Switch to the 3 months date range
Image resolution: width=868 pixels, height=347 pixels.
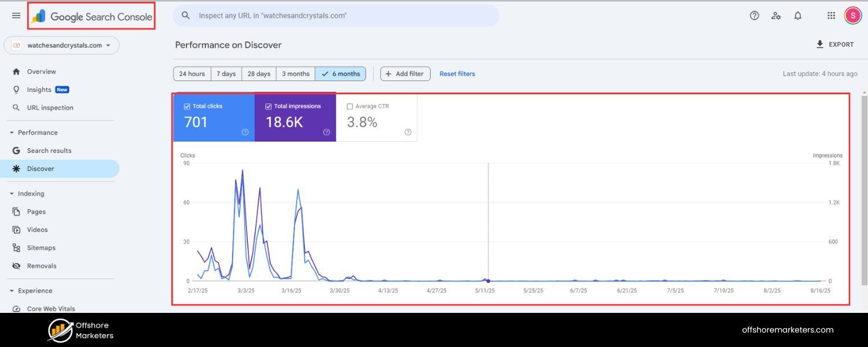(x=295, y=73)
